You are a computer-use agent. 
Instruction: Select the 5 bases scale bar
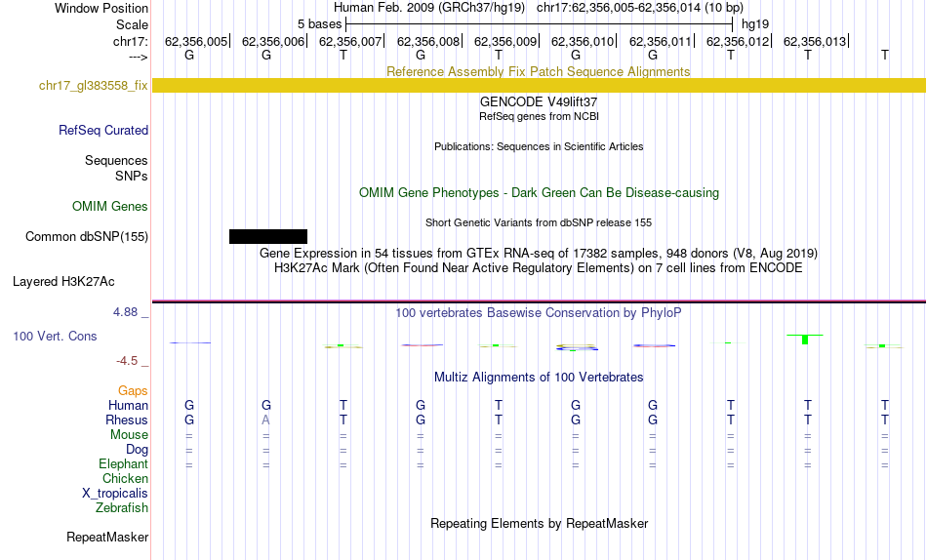(539, 24)
